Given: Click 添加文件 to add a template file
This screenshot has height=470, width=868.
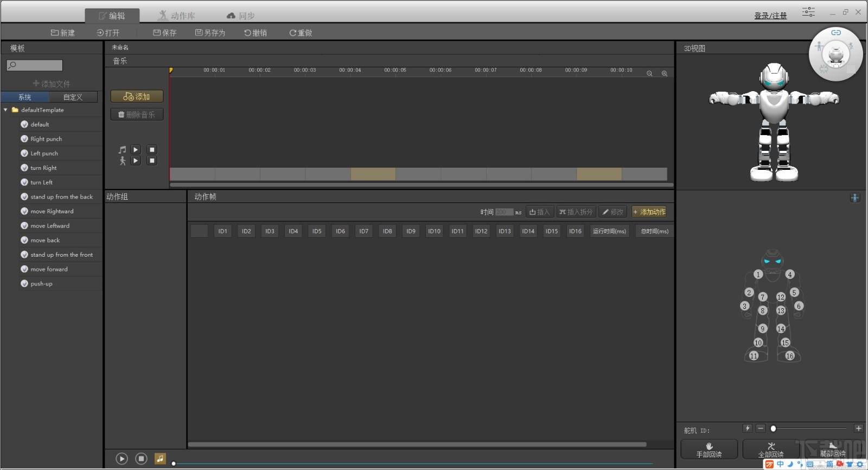Looking at the screenshot, I should (52, 84).
